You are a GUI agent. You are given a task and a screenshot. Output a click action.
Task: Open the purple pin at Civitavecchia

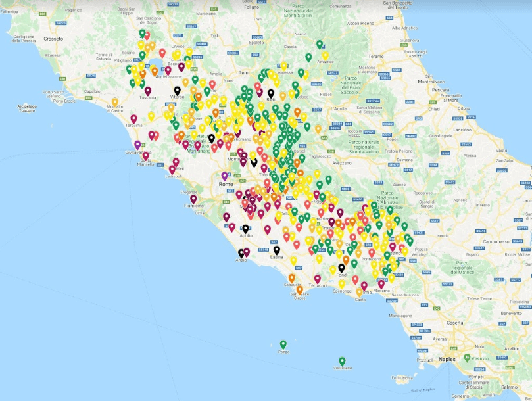[137, 145]
